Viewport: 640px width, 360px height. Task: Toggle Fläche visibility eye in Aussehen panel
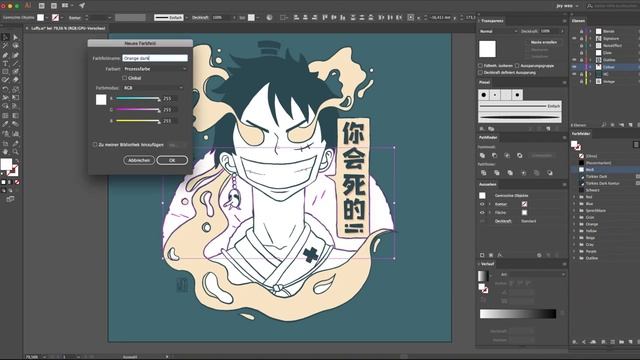(482, 213)
